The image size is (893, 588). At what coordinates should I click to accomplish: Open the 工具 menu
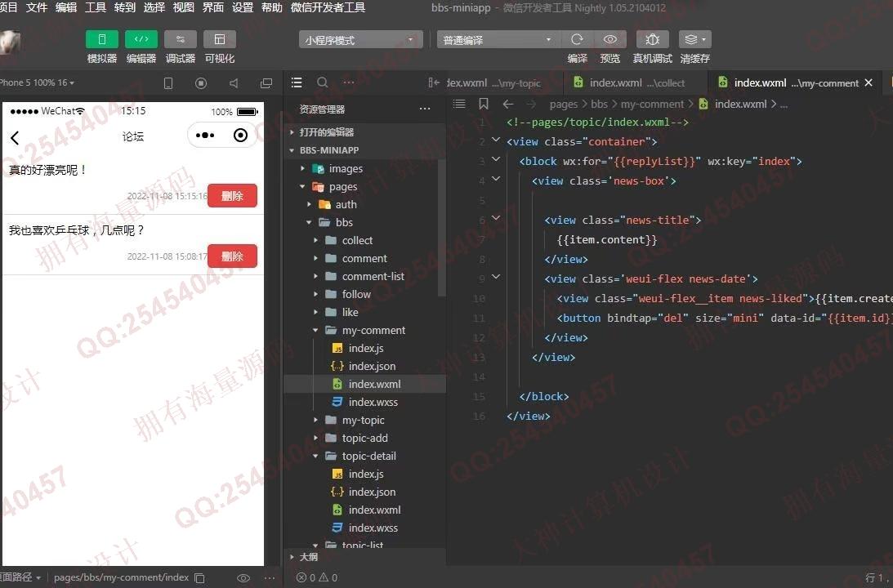[96, 7]
